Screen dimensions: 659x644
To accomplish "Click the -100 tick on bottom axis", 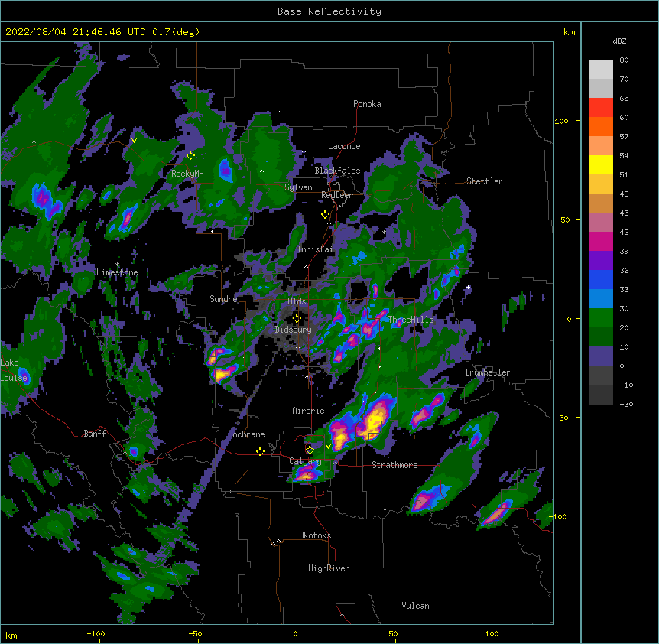I will [96, 633].
